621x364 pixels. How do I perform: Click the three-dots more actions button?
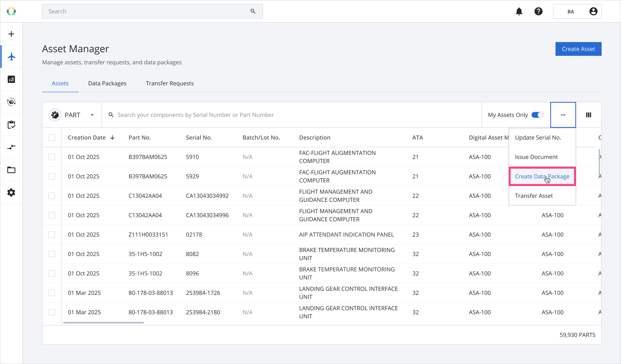pyautogui.click(x=563, y=115)
